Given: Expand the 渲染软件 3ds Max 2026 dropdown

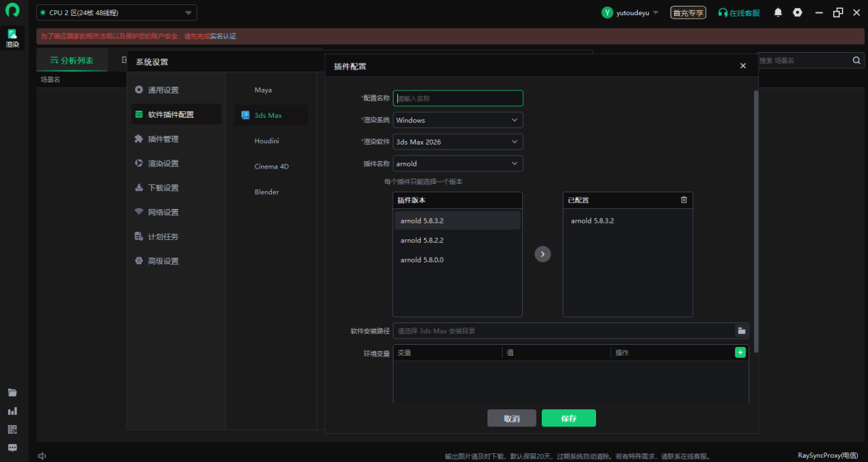Looking at the screenshot, I should tap(457, 142).
